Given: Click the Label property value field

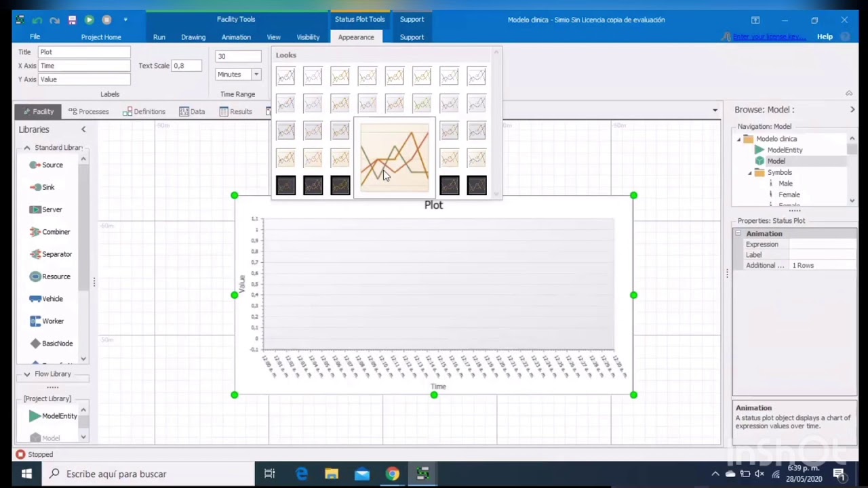Looking at the screenshot, I should coord(823,255).
